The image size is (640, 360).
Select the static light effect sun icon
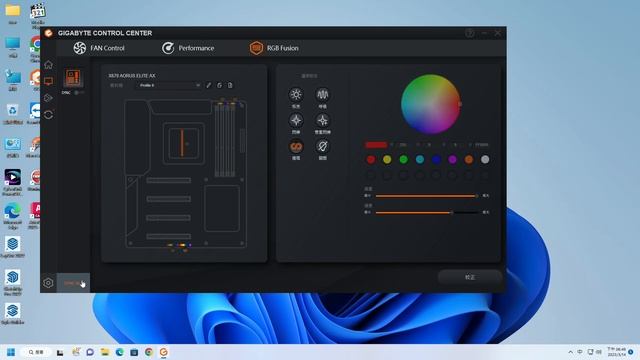[296, 95]
